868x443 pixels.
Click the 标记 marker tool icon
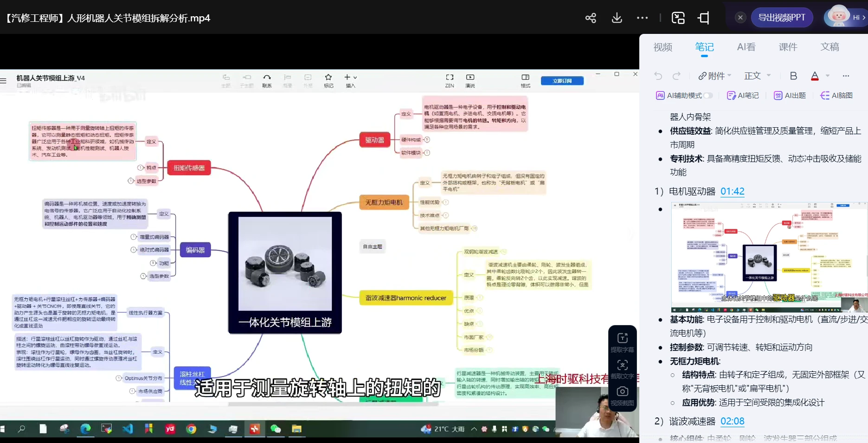[x=328, y=78]
